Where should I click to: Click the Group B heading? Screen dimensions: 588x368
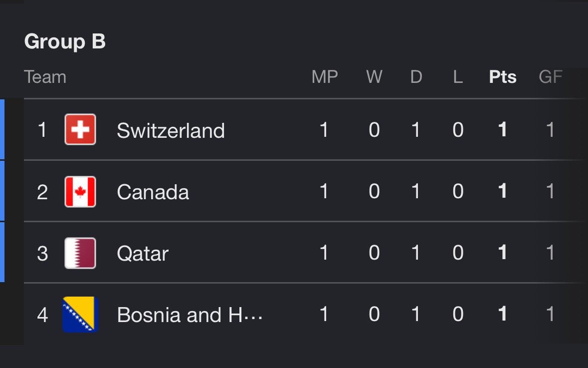(65, 41)
